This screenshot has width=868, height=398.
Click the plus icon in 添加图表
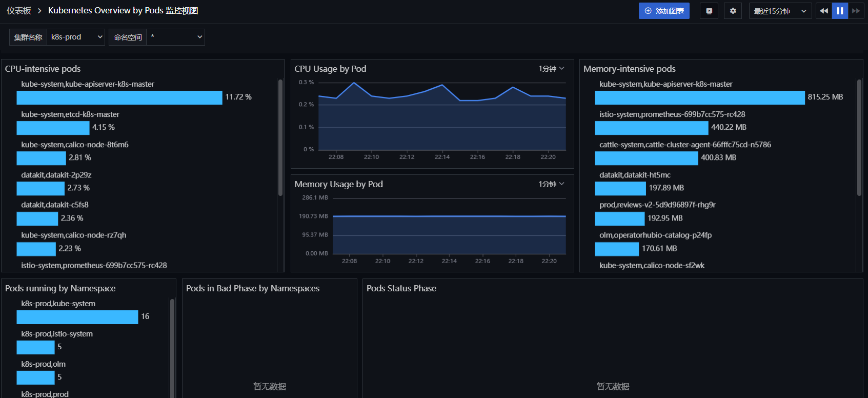[x=648, y=11]
